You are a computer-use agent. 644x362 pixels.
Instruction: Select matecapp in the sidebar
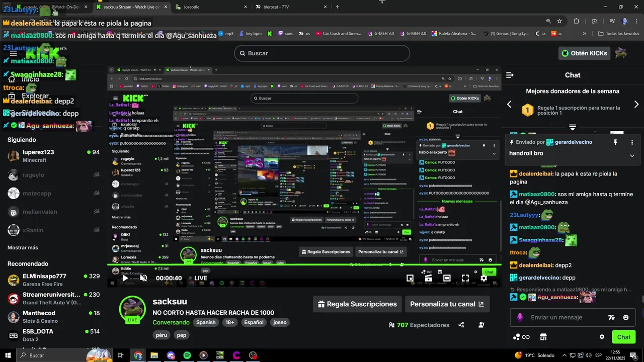[x=54, y=193]
